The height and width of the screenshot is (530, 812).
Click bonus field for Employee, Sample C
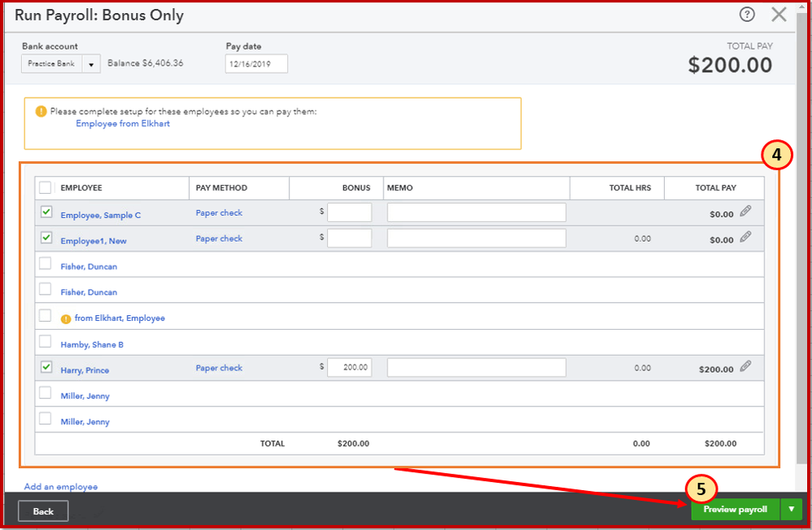pyautogui.click(x=350, y=212)
